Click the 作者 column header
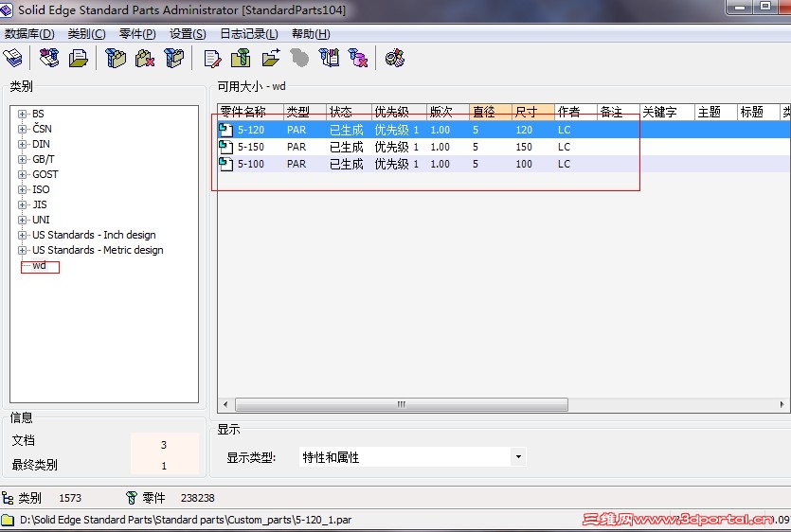Screen dimensions: 791x532 pyautogui.click(x=575, y=112)
